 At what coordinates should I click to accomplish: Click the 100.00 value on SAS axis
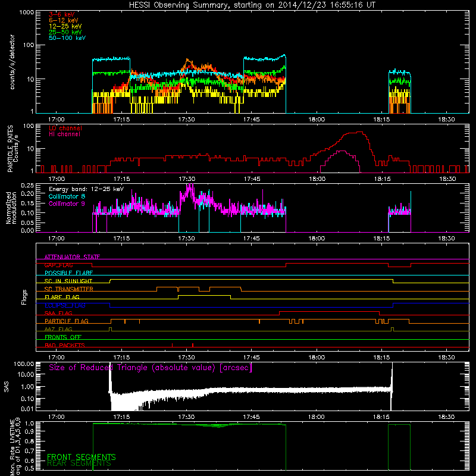tap(24, 364)
